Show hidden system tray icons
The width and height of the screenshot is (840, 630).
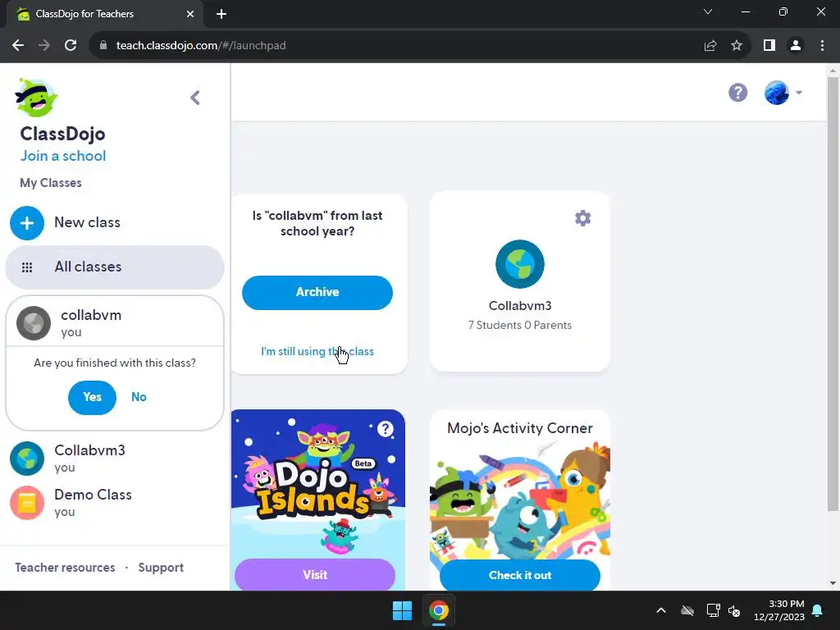tap(661, 610)
